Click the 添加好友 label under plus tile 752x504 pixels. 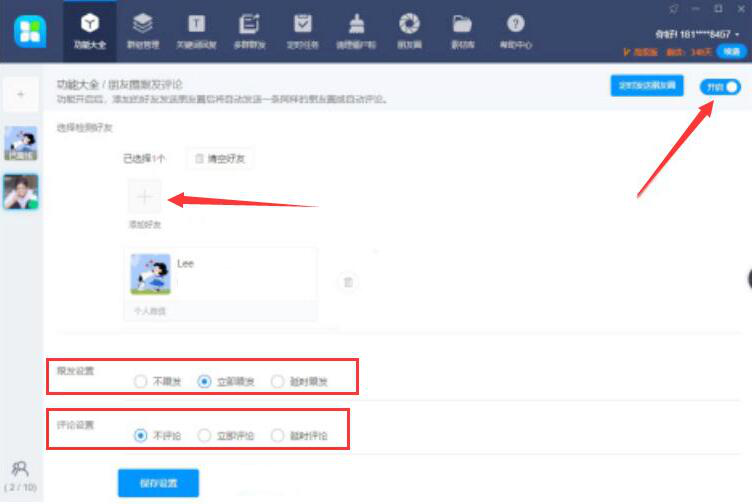coord(145,224)
